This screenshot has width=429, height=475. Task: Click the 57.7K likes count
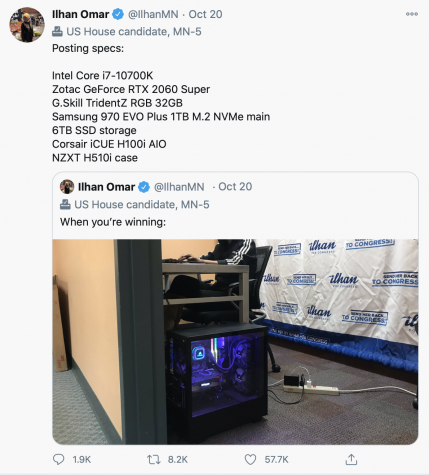[x=276, y=460]
